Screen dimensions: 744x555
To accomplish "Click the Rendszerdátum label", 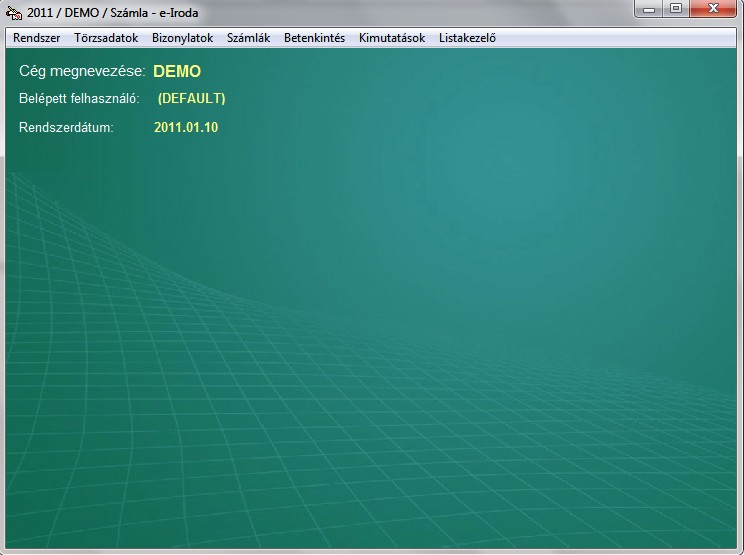I will pos(66,128).
